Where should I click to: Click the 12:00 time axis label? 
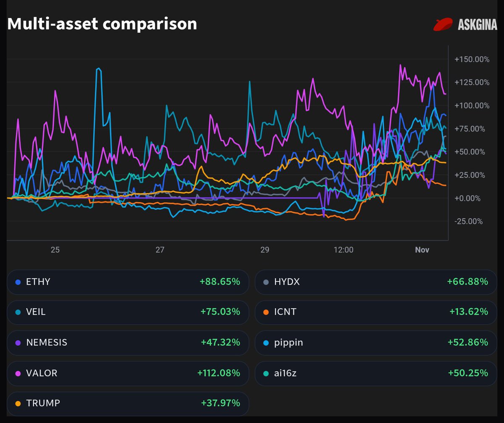tap(343, 250)
